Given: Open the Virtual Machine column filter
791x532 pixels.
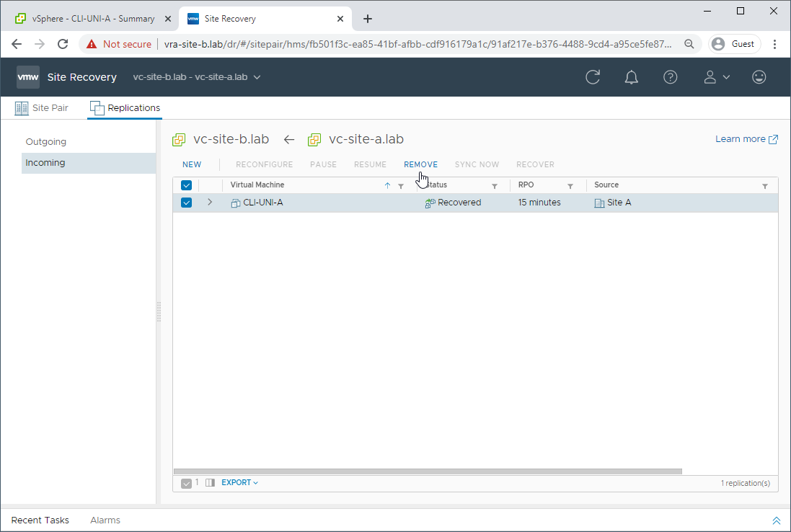Looking at the screenshot, I should tap(401, 186).
